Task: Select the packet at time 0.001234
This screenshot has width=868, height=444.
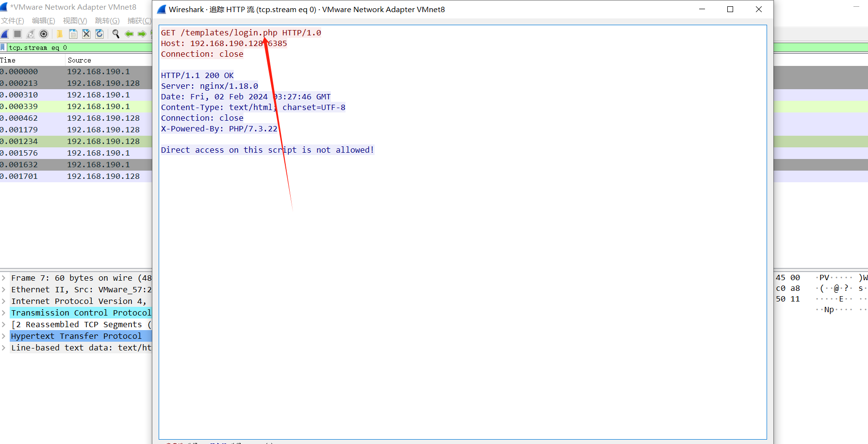Action: pyautogui.click(x=76, y=141)
